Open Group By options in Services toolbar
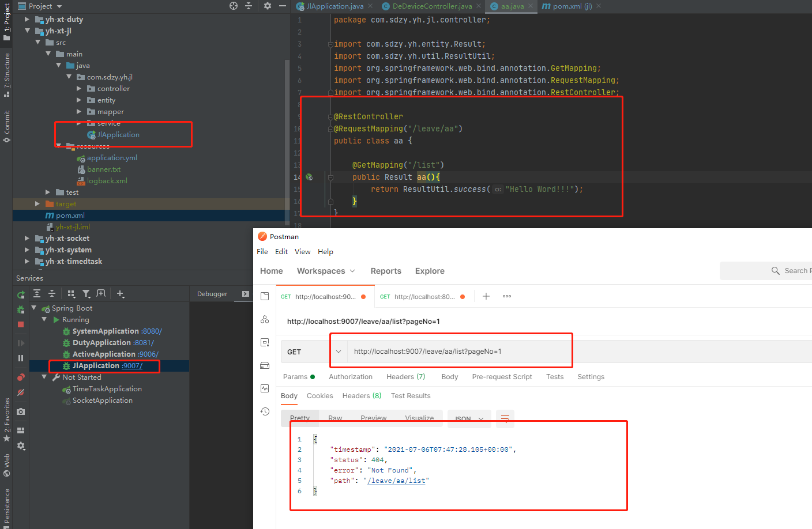Screen dimensions: 812x529 72,293
